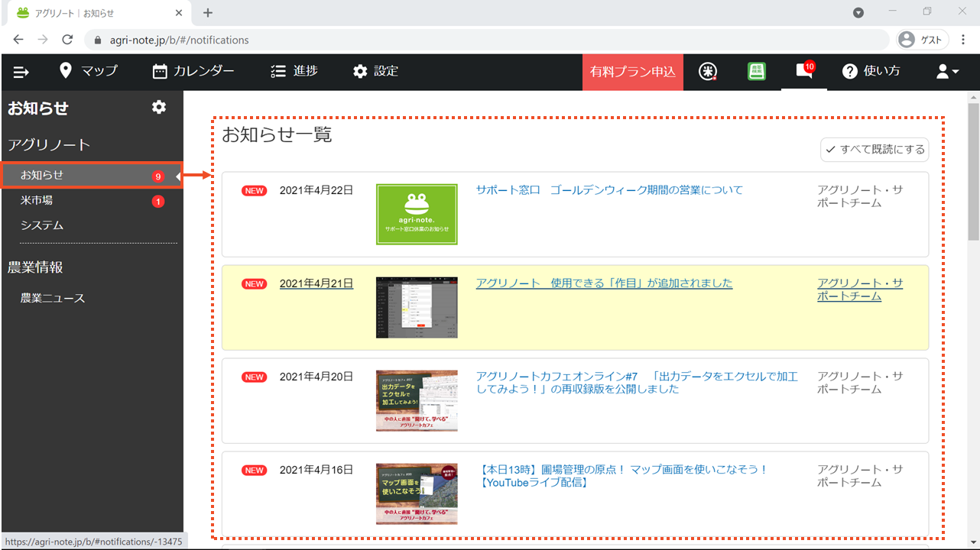Open 進捗 menu label
Image resolution: width=980 pixels, height=550 pixels.
pyautogui.click(x=306, y=71)
